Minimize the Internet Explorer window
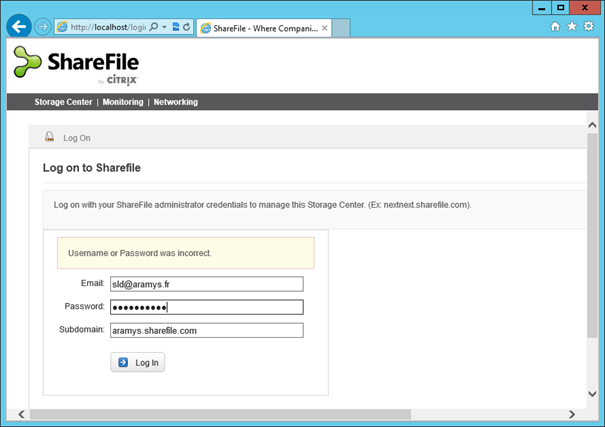605x427 pixels. pos(542,8)
